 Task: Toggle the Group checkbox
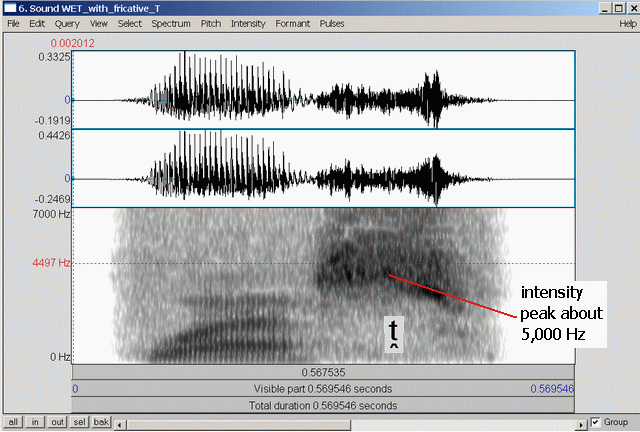(596, 422)
